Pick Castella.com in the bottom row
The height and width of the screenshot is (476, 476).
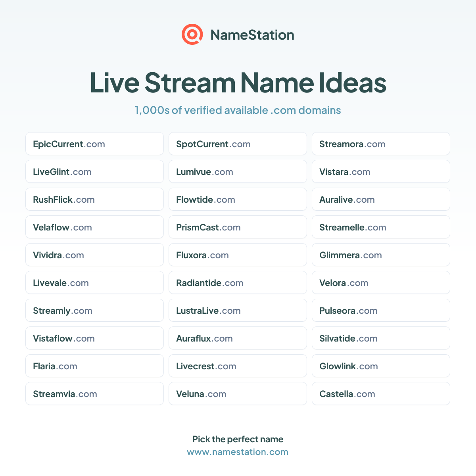pyautogui.click(x=381, y=393)
